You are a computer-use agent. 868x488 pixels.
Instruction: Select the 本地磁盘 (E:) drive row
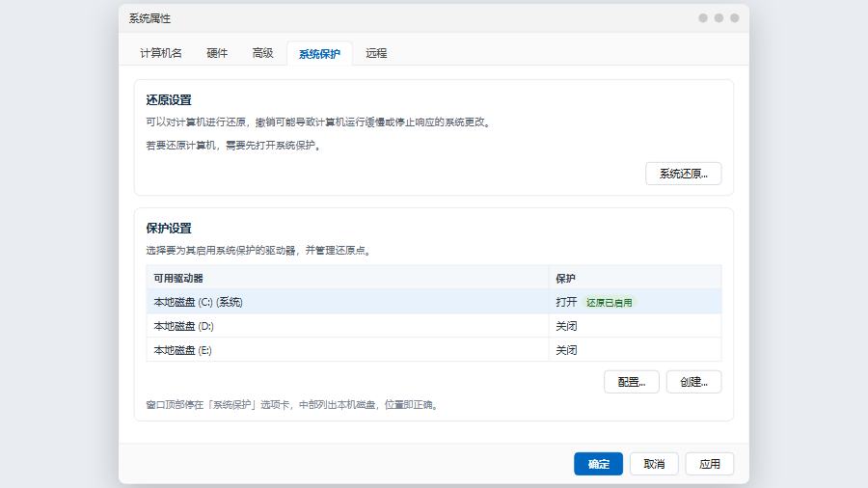[x=433, y=350]
